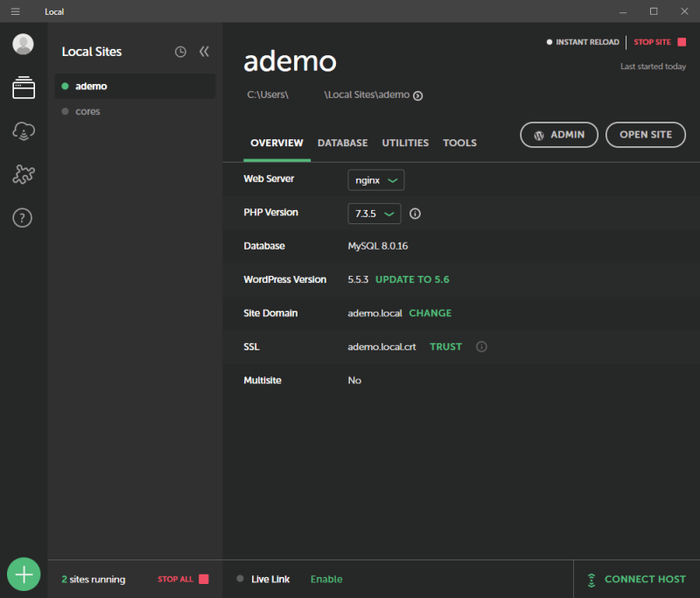The width and height of the screenshot is (700, 598).
Task: Open the user account avatar
Action: (23, 44)
